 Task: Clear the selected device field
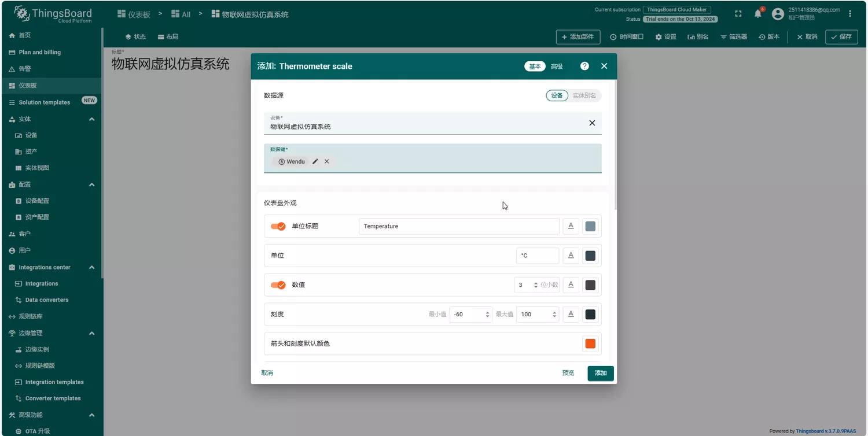(592, 123)
